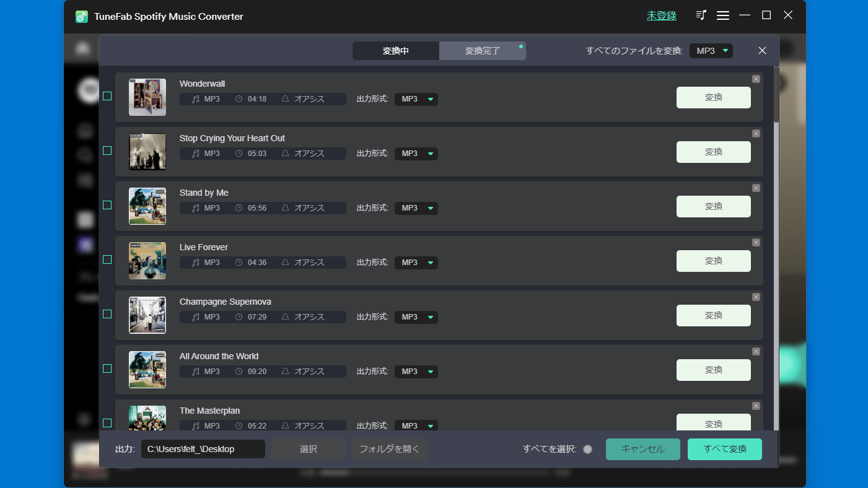Click Stand by Me album art
The image size is (868, 488).
coord(147,206)
